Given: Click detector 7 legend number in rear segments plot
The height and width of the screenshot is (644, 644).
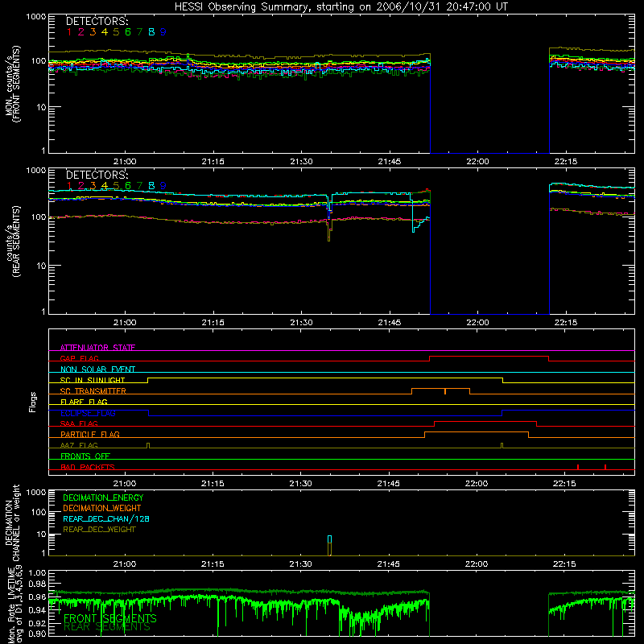Looking at the screenshot, I should pyautogui.click(x=139, y=186).
